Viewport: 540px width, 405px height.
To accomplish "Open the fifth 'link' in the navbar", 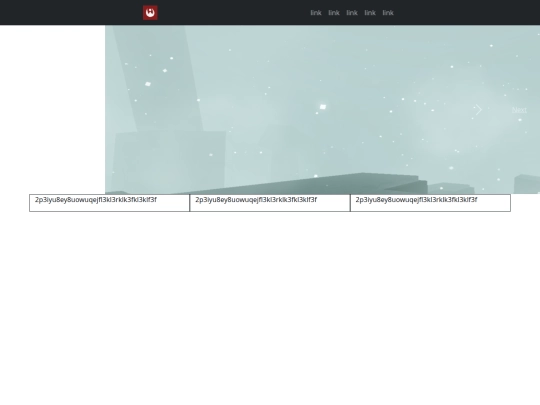I will 388,13.
